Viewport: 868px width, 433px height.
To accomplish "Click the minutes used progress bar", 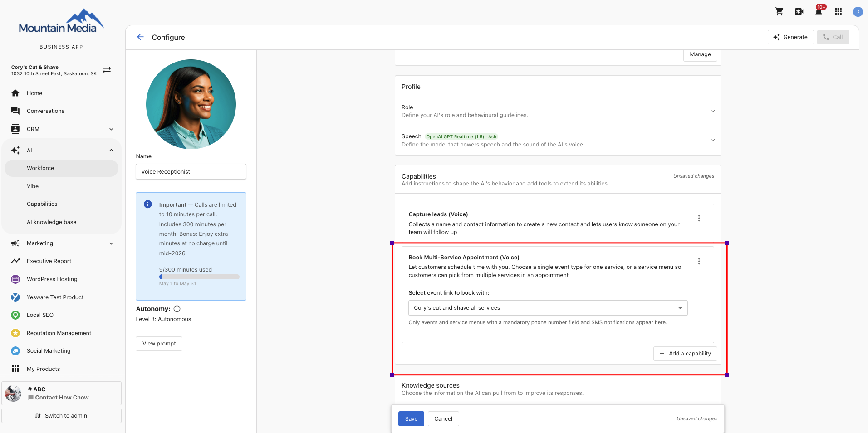I will coord(199,277).
